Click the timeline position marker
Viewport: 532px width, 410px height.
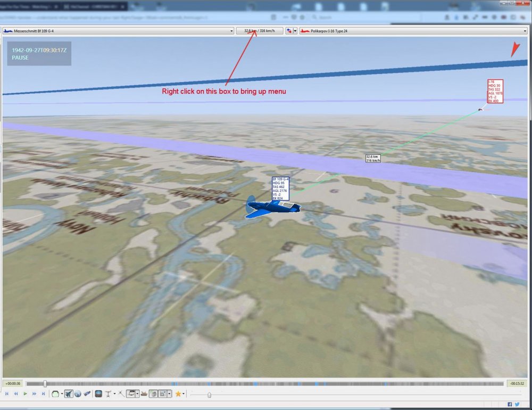45,383
